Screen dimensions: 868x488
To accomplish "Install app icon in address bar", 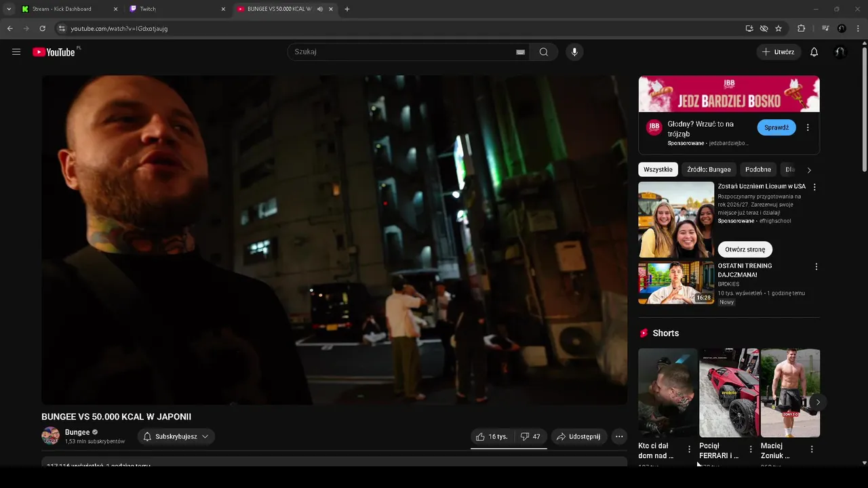I will [x=749, y=28].
